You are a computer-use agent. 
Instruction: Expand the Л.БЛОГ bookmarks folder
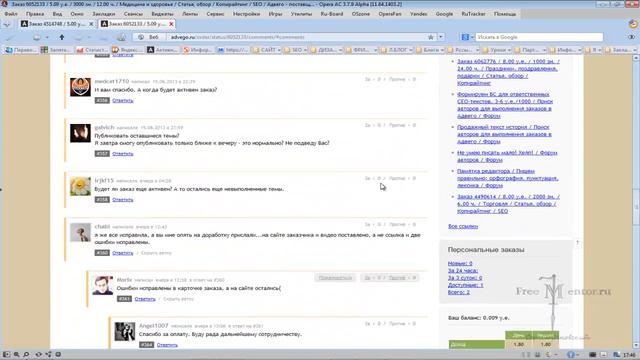click(396, 50)
